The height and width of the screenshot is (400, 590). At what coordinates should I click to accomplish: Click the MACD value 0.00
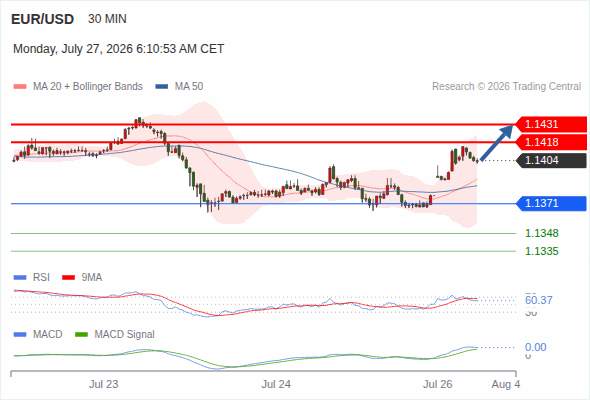(536, 347)
